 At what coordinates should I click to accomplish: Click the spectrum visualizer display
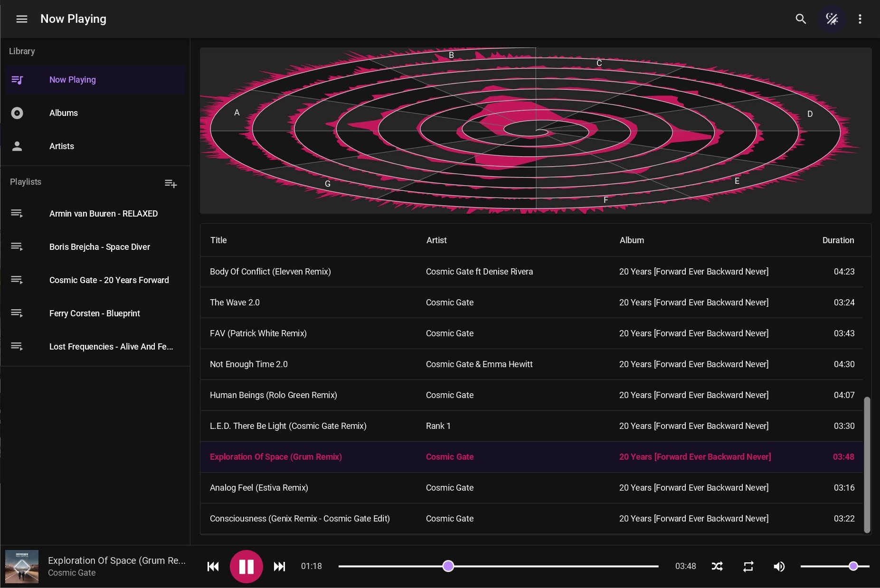point(536,131)
